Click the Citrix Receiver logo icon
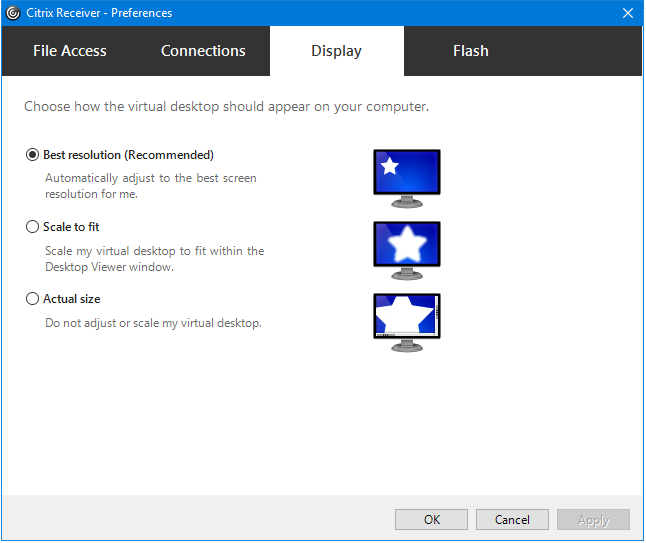 coord(13,13)
